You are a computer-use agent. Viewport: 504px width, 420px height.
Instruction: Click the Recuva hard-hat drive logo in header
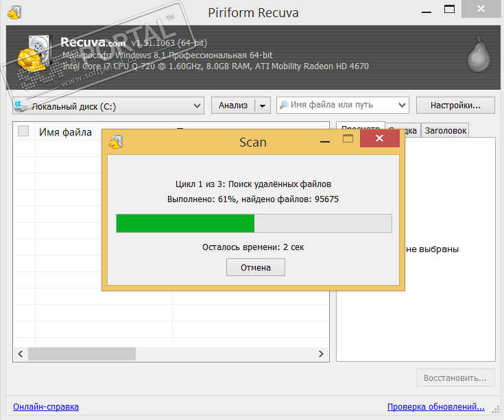34,53
